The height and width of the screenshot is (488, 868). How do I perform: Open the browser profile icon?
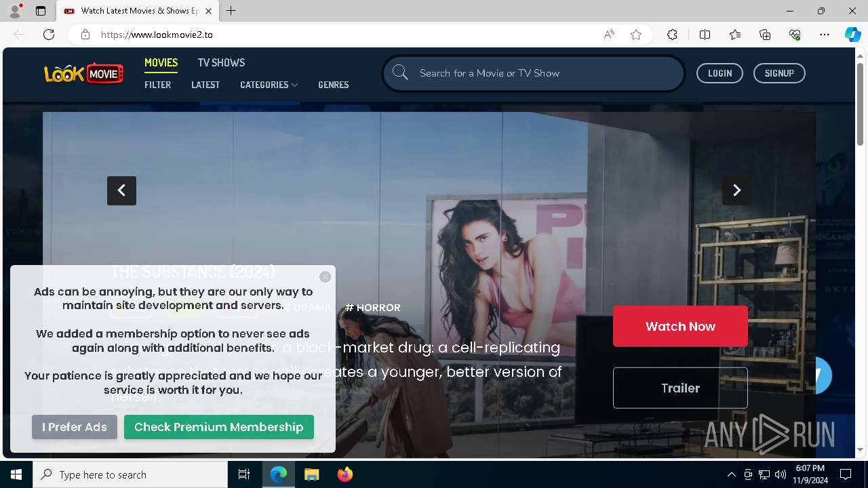pos(15,11)
